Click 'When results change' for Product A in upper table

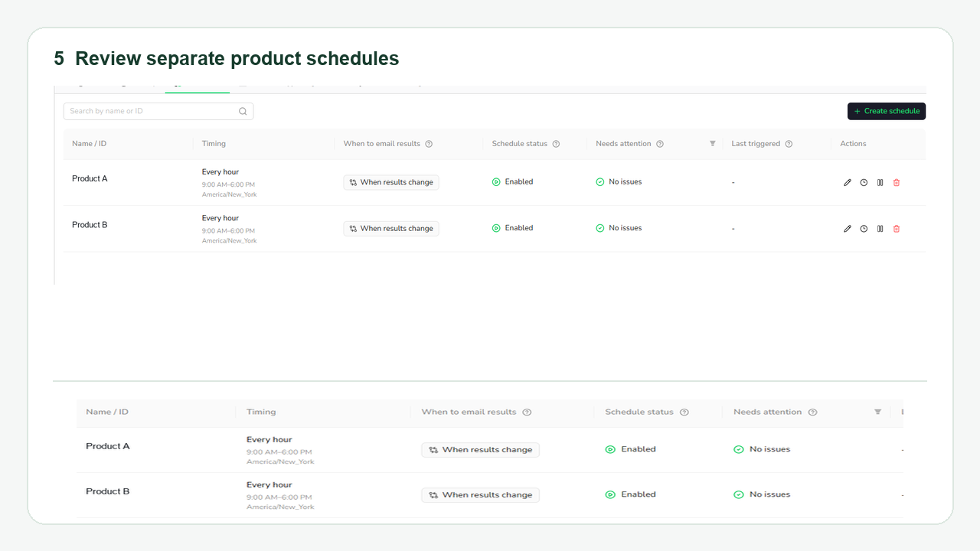pos(391,182)
